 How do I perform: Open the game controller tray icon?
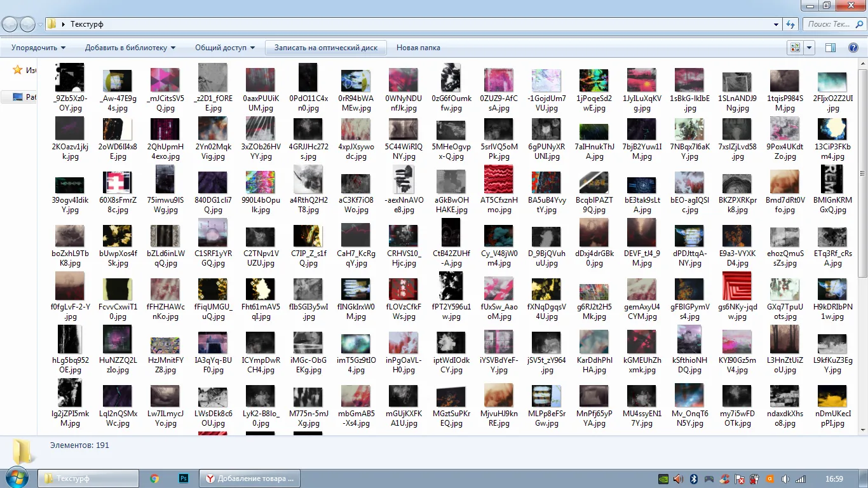point(709,478)
